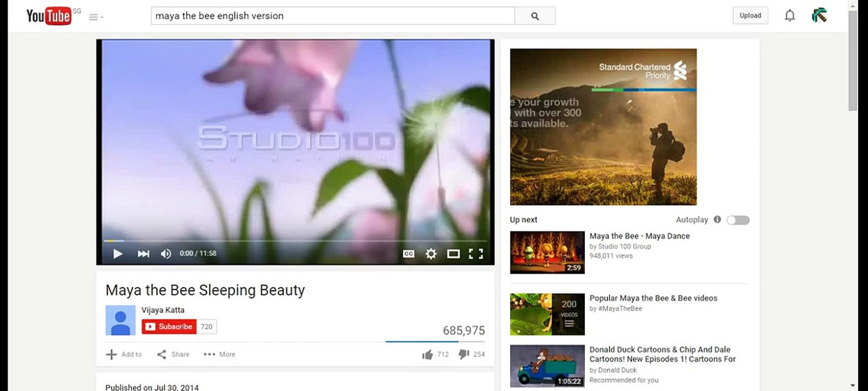Skip to the next video
This screenshot has width=868, height=391.
tap(143, 254)
